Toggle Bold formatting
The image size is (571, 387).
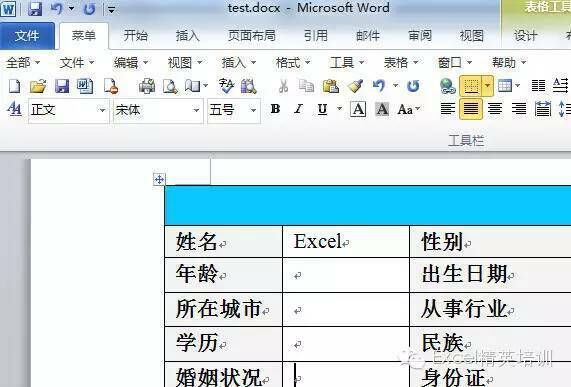click(x=275, y=109)
